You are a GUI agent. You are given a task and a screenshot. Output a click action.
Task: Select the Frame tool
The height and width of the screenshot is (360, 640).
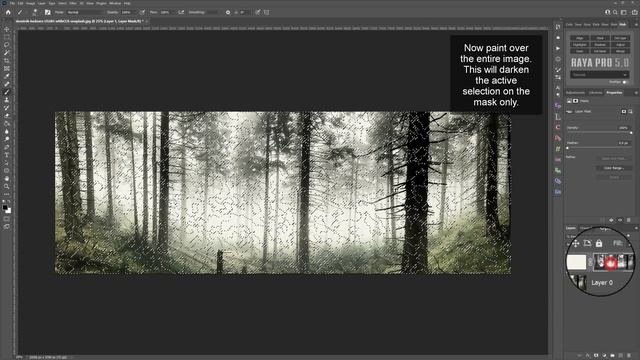pyautogui.click(x=7, y=69)
